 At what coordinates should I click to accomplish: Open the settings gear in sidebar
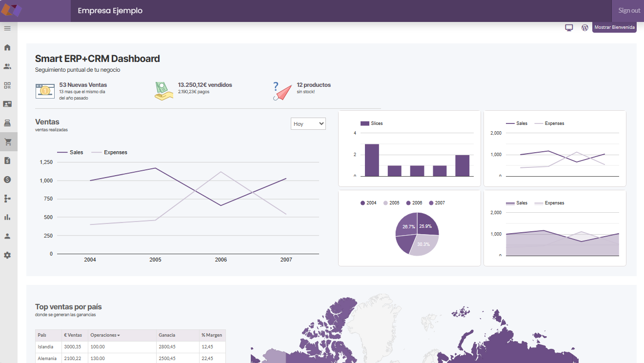point(7,255)
